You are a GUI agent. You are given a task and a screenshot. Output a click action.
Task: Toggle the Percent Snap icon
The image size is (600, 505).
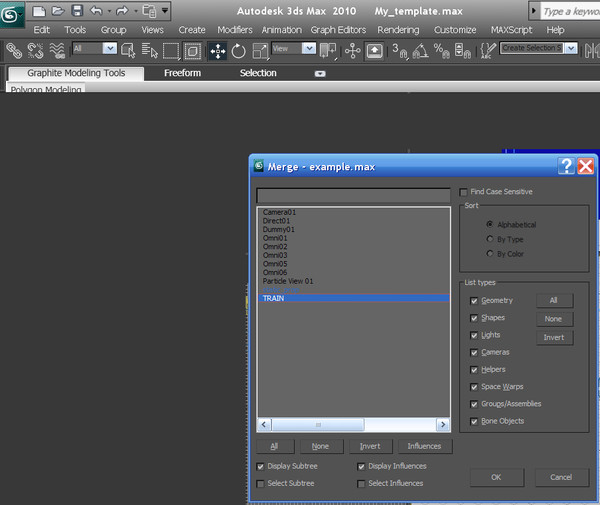coord(442,51)
